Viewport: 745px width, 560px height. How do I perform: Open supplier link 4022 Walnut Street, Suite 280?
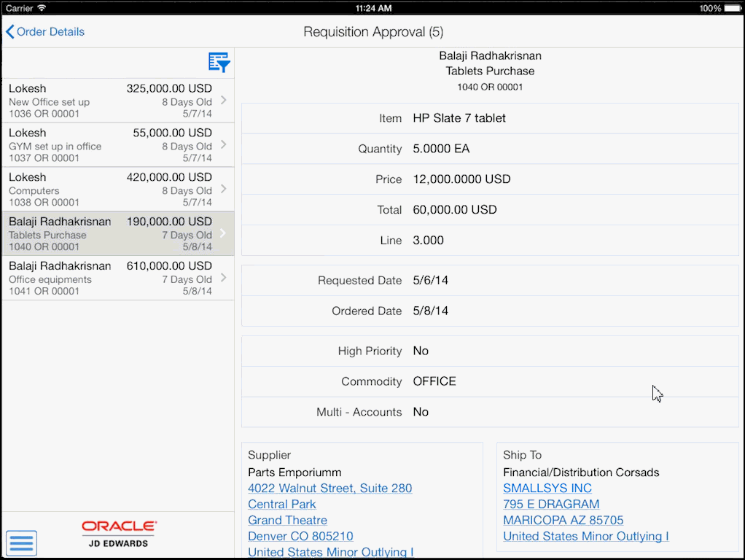tap(329, 489)
